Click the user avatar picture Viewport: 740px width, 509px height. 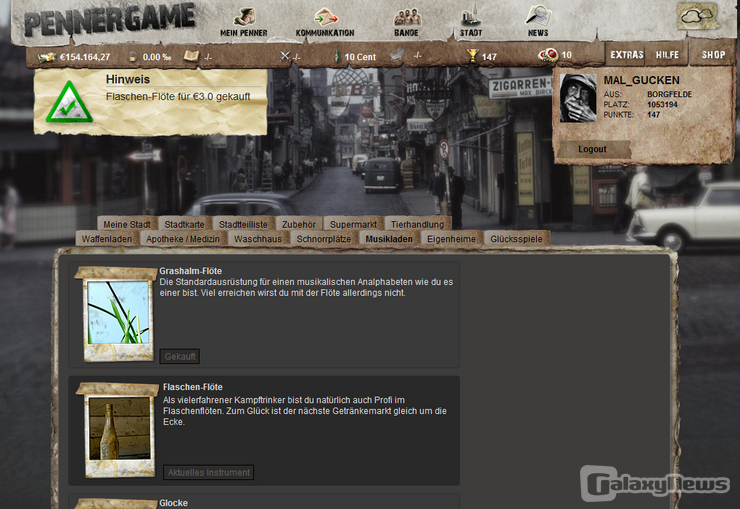(578, 98)
